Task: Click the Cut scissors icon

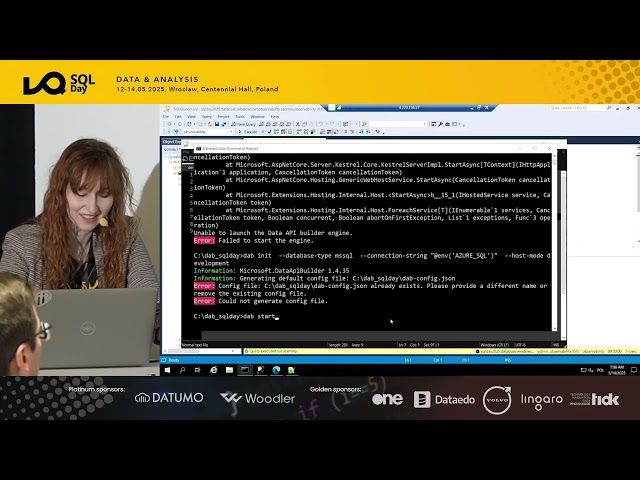Action: (298, 124)
